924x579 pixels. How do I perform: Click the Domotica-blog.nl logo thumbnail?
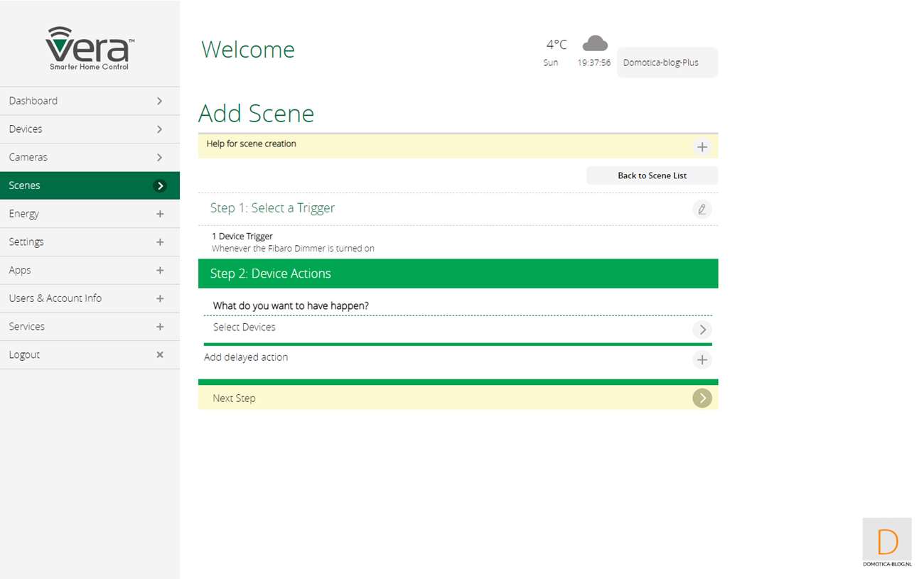[x=886, y=543]
